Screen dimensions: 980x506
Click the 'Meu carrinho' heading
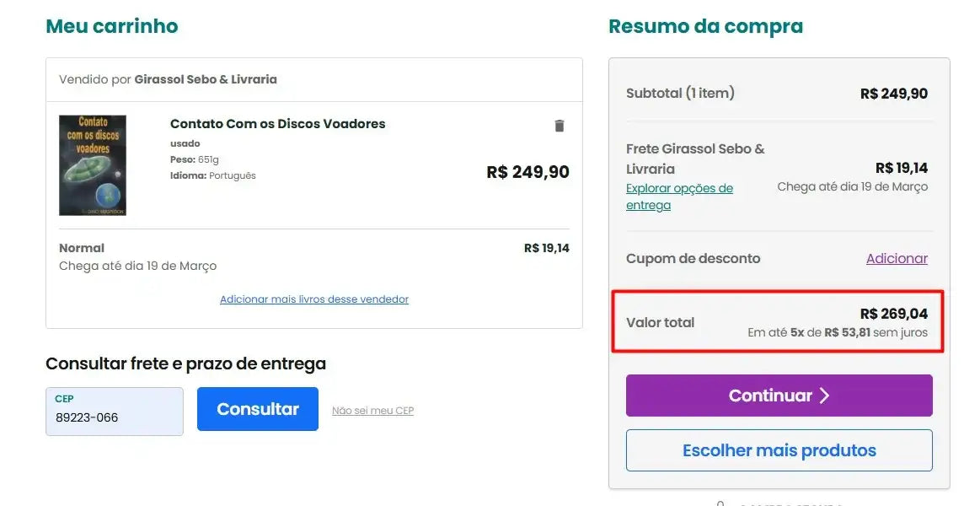[x=112, y=26]
